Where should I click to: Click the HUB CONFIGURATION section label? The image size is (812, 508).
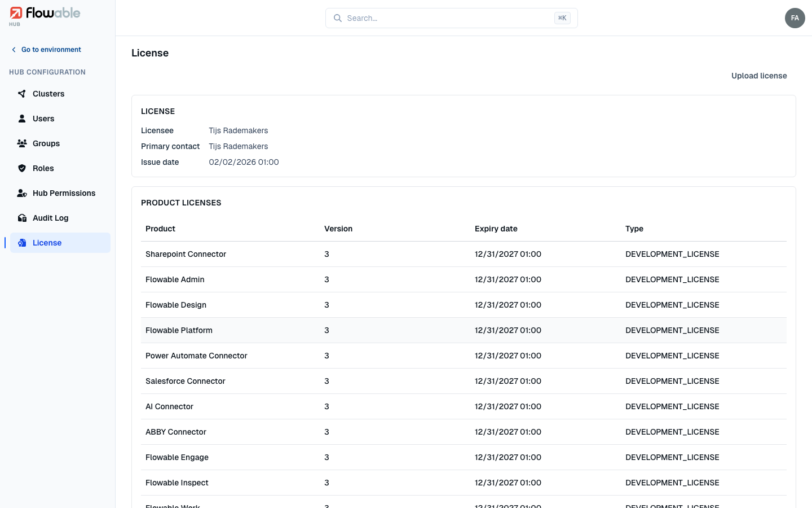[47, 72]
